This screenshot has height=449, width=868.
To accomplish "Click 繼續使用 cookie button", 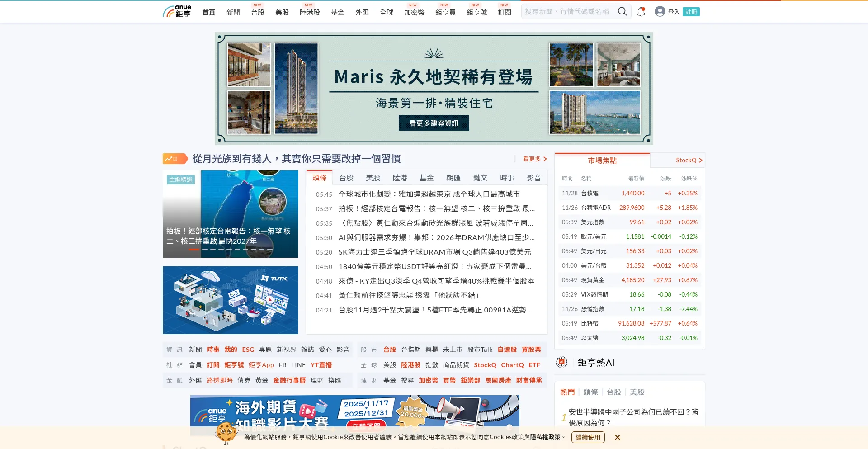I will click(x=588, y=437).
